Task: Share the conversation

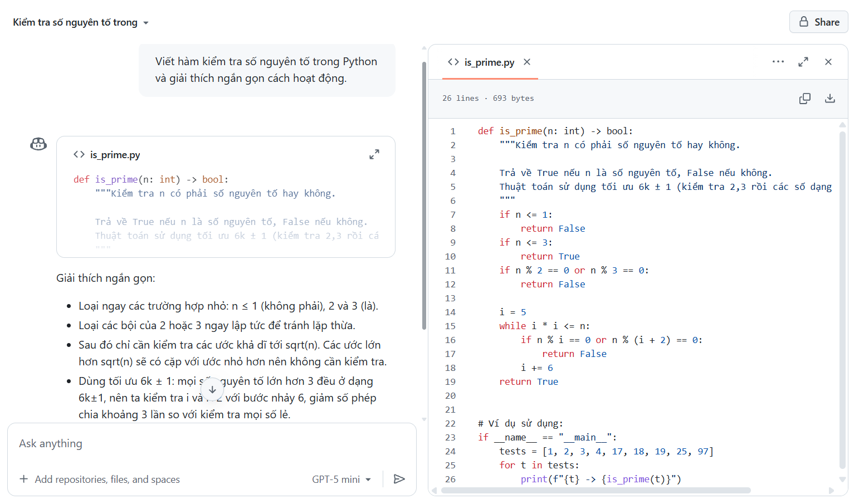Action: pos(818,22)
